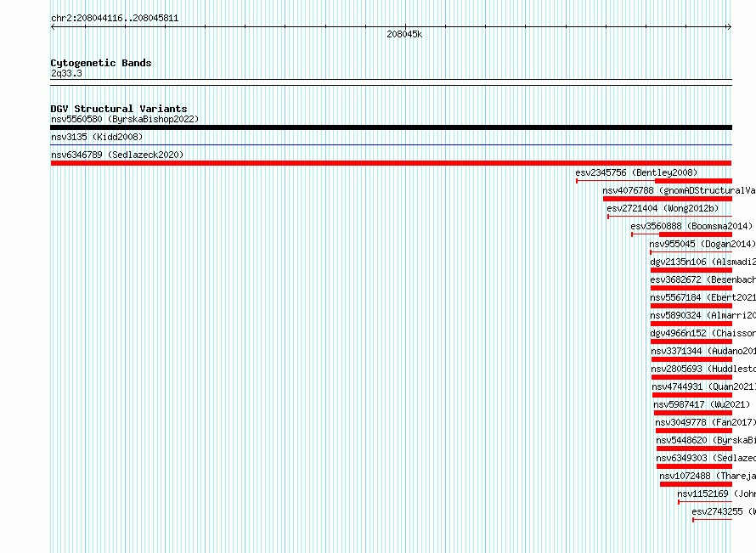The width and height of the screenshot is (756, 553).
Task: Click the 2q33.3 cytogenetic band label
Action: (66, 73)
